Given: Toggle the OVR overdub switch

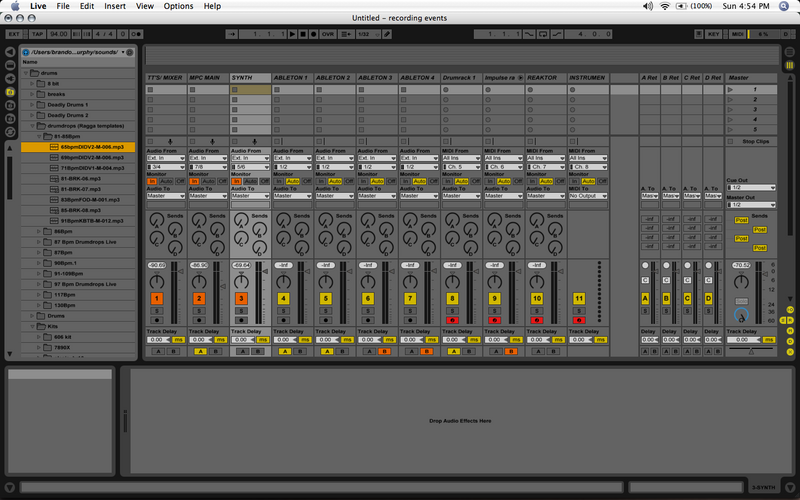Looking at the screenshot, I should pos(328,34).
